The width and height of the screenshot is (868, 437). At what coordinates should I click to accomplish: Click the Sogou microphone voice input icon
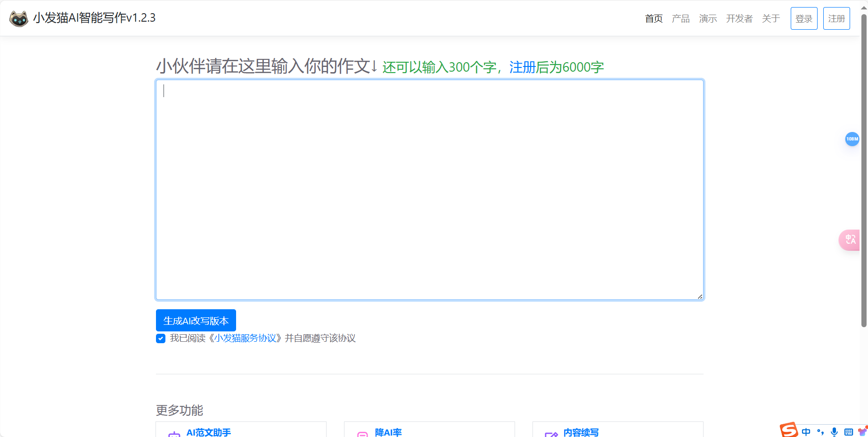(x=835, y=432)
